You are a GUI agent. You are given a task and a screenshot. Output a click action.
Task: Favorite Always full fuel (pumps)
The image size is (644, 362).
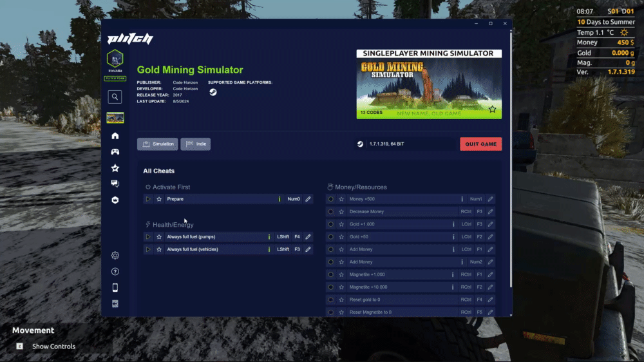click(159, 236)
